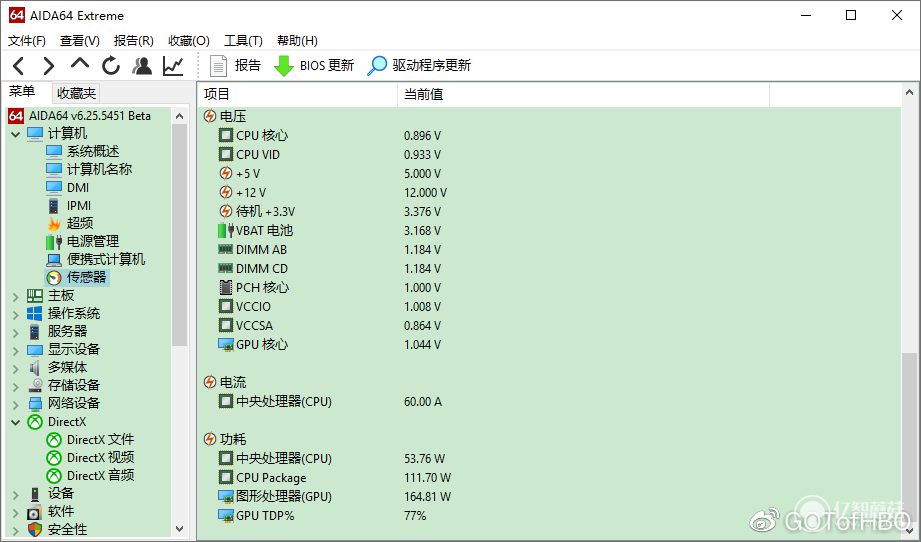
Task: Switch to the 收藏夹 tab
Action: tap(76, 93)
